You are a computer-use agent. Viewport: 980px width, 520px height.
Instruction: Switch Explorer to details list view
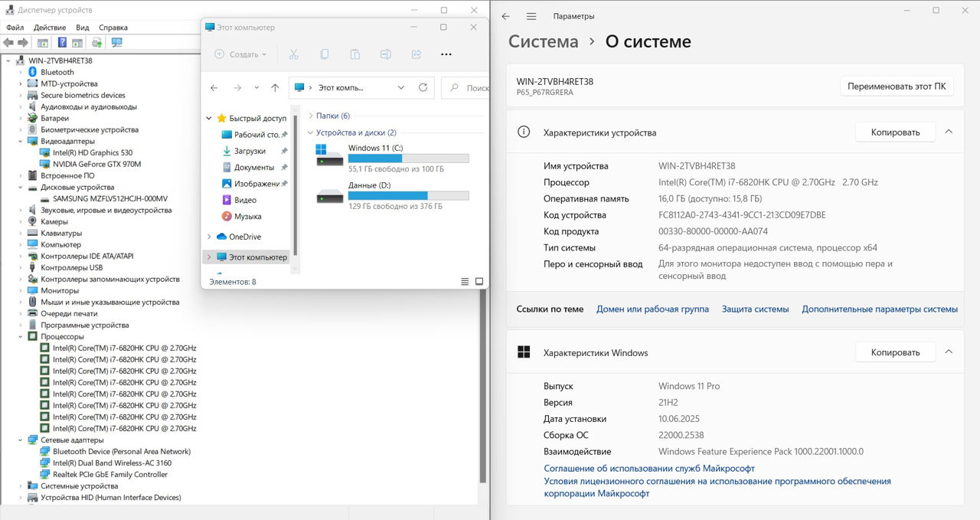(465, 282)
